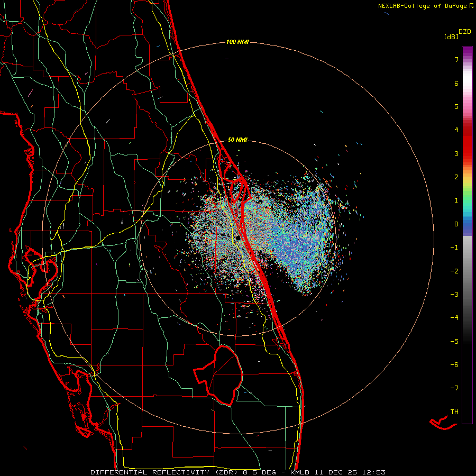This screenshot has height=476, width=476.
Task: Click the 1 dB value on the color scale
Action: (x=456, y=200)
